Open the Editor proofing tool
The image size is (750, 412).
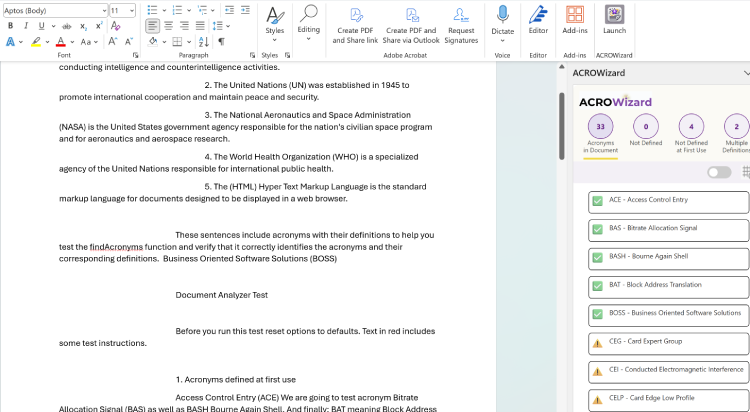[538, 20]
